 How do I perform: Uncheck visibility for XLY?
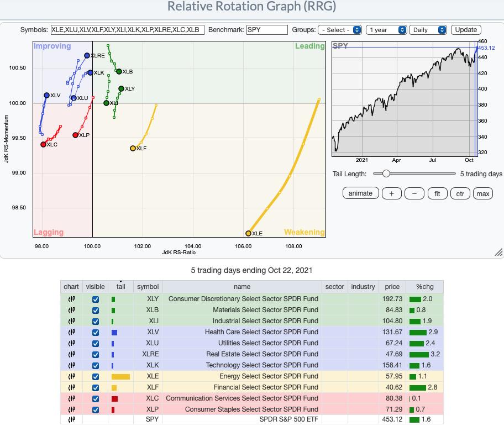coord(96,299)
